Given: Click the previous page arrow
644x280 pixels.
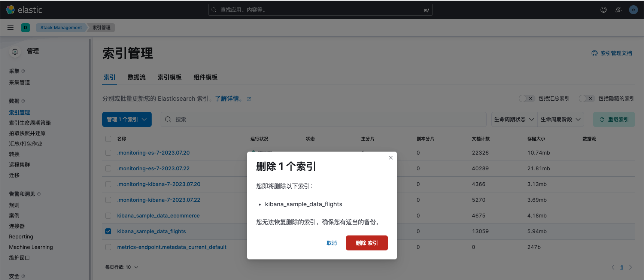Looking at the screenshot, I should (613, 267).
